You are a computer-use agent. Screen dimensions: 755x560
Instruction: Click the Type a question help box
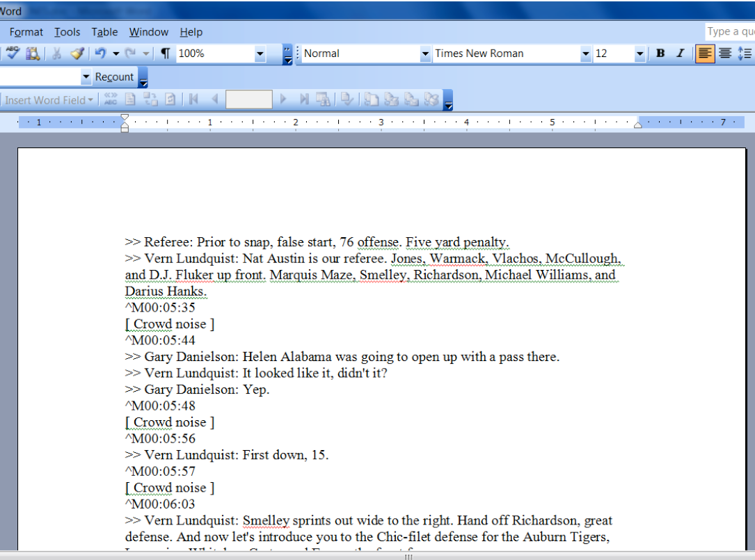point(730,32)
